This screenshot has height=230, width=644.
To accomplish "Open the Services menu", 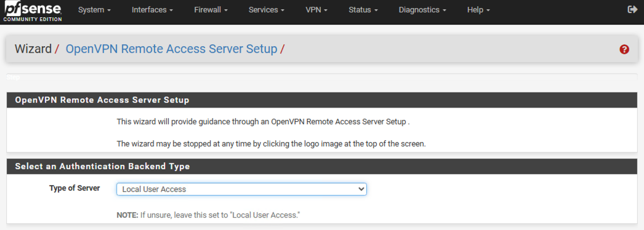I will pos(267,10).
